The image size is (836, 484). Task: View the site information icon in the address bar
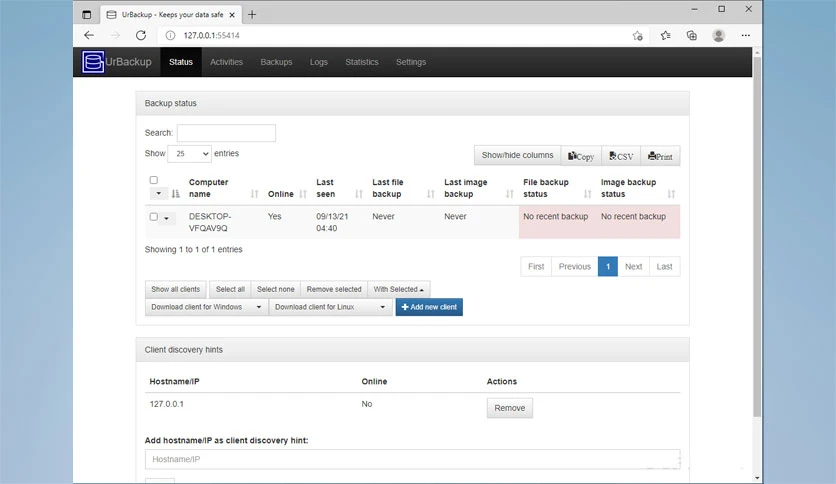point(170,35)
